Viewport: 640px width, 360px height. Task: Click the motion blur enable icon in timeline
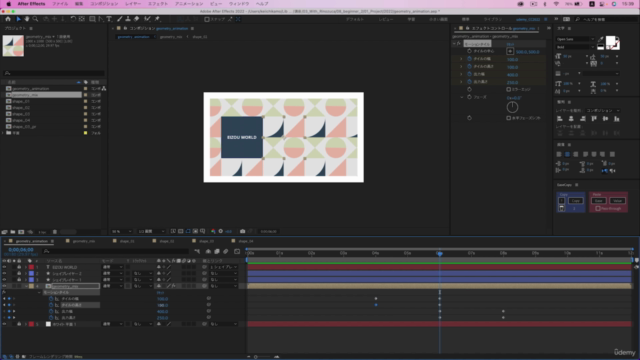[225, 251]
